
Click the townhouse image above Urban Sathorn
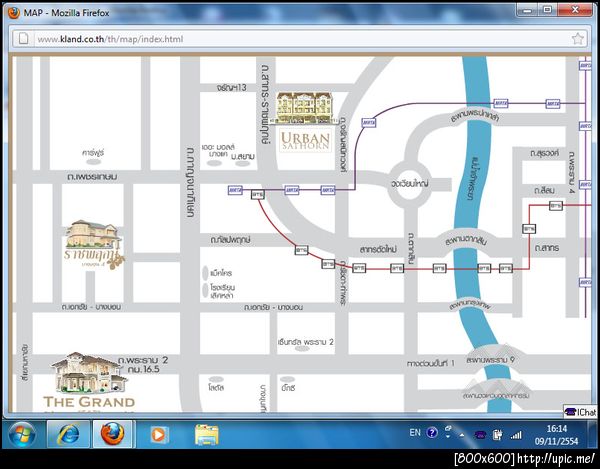[304, 108]
